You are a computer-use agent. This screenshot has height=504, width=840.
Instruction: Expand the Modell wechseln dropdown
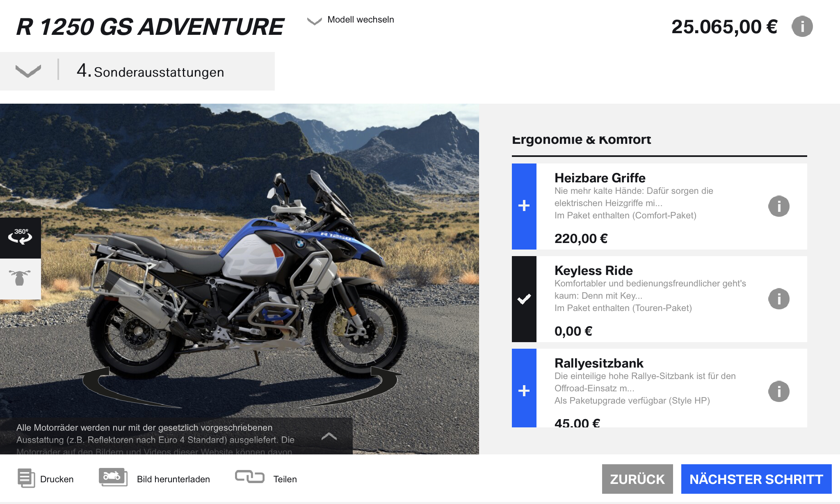click(351, 20)
